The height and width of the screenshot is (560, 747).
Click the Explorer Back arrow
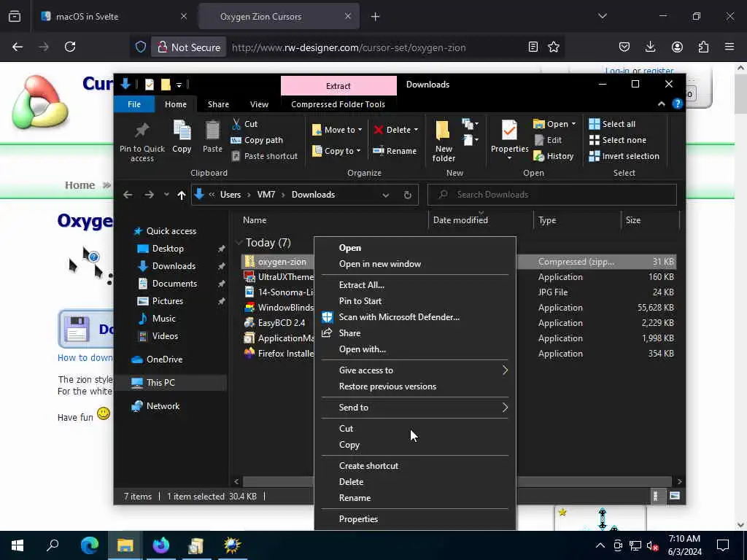(128, 195)
